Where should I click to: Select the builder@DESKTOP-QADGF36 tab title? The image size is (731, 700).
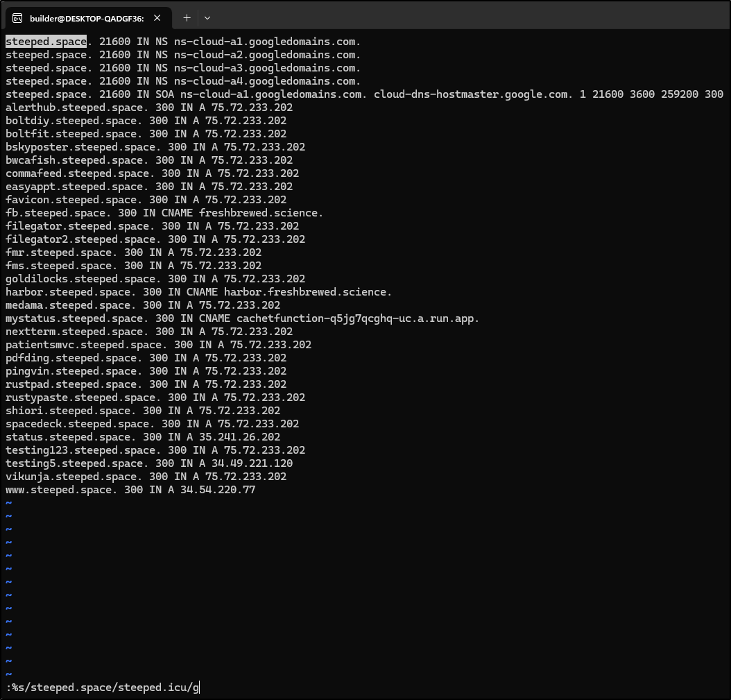pyautogui.click(x=86, y=18)
